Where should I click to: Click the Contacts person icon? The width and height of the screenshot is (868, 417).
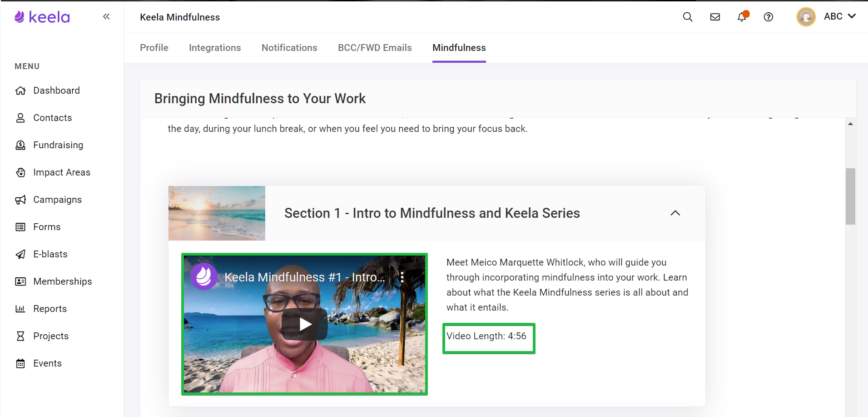[x=20, y=118]
